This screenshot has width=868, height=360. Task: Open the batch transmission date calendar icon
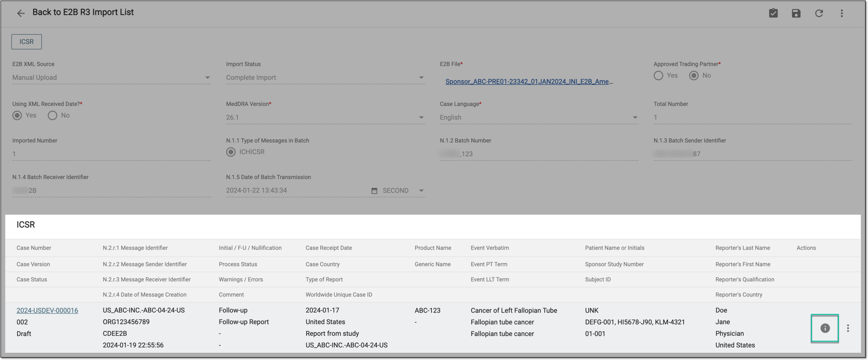point(374,191)
